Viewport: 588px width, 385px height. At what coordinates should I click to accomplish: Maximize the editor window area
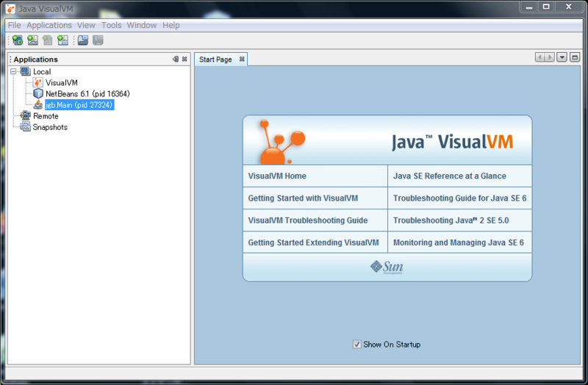point(575,57)
